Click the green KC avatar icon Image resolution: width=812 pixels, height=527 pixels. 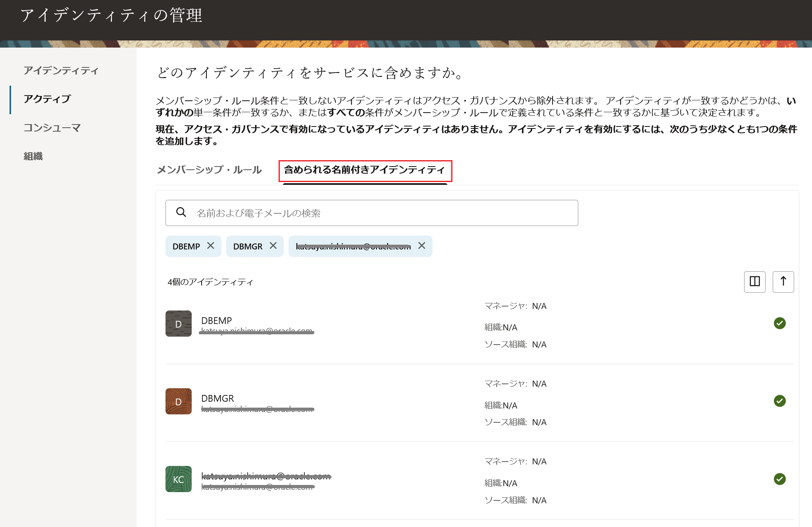[x=179, y=479]
